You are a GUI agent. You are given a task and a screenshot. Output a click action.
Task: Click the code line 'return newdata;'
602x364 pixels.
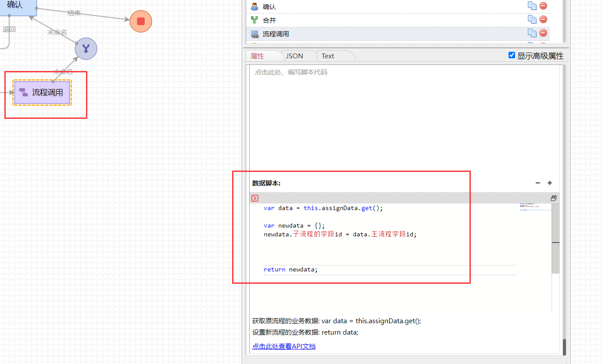pos(290,269)
